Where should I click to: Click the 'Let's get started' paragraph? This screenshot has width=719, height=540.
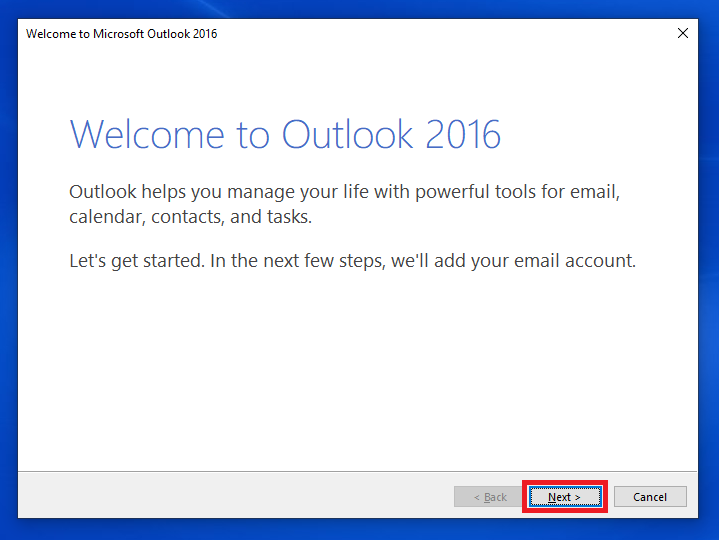pyautogui.click(x=352, y=261)
